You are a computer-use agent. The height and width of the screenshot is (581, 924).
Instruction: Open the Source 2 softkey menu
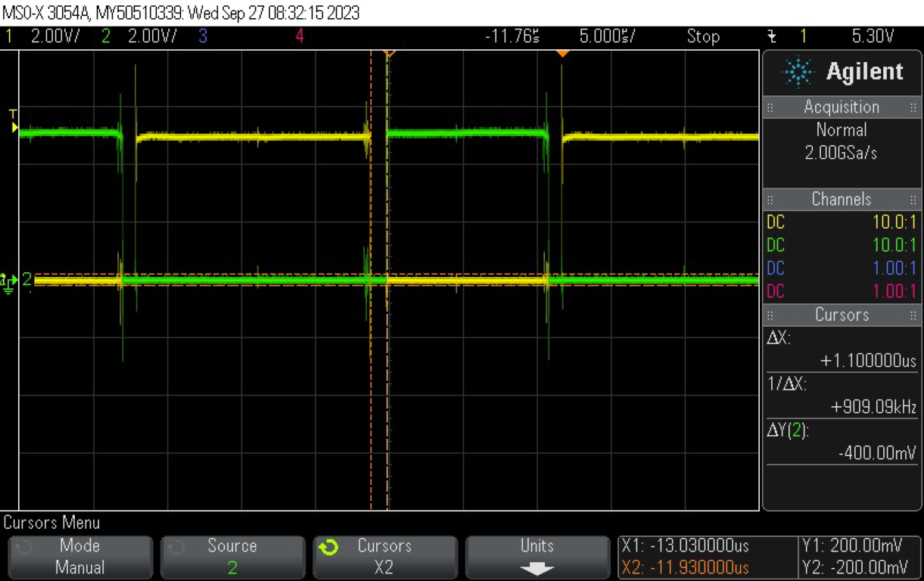[x=232, y=557]
